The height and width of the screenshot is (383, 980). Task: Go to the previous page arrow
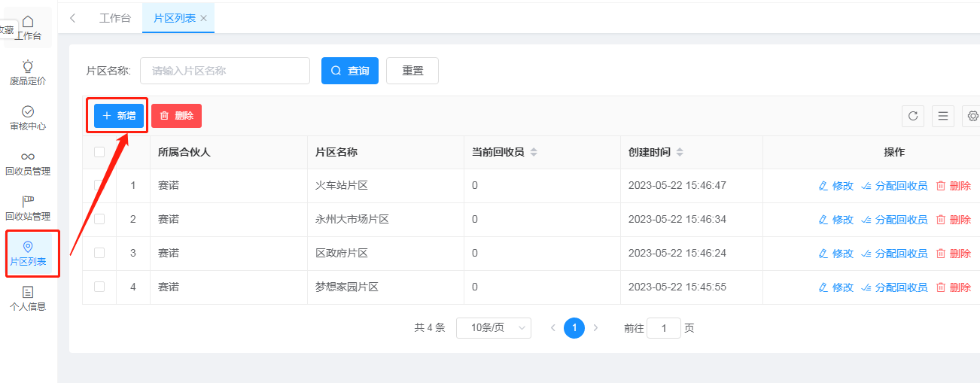pyautogui.click(x=553, y=328)
